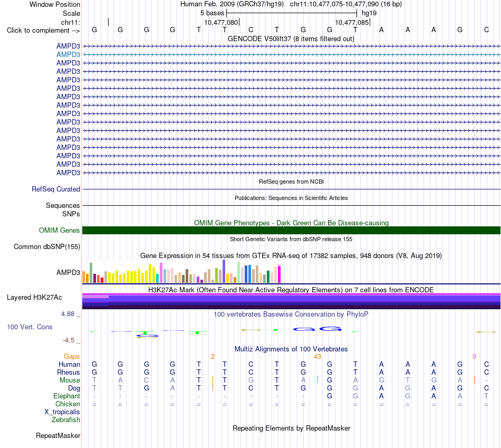Click the Human species label

[69, 364]
